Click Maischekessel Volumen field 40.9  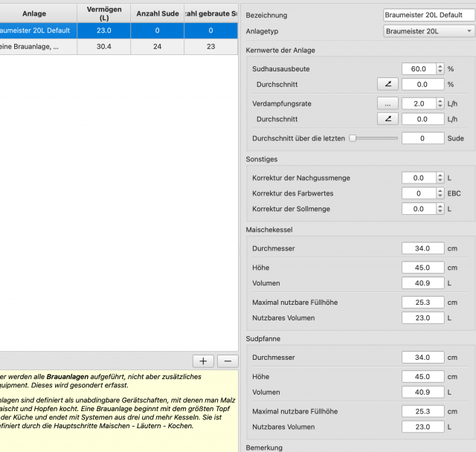pyautogui.click(x=423, y=283)
